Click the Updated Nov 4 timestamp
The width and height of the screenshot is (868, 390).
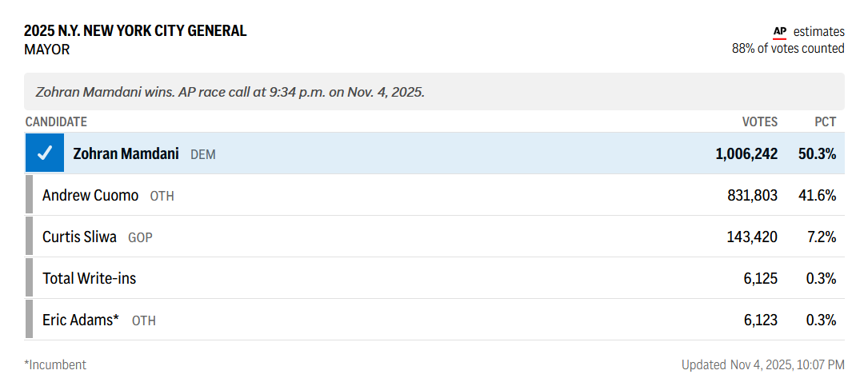click(x=762, y=364)
